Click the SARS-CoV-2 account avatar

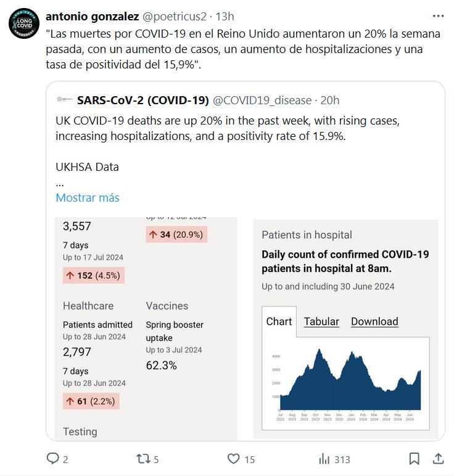pos(64,100)
